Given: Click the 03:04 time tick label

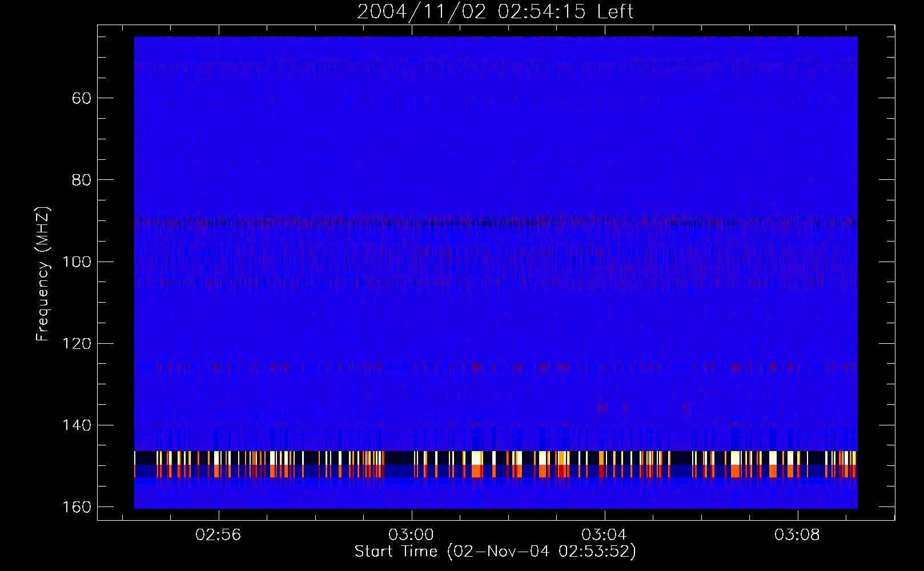Looking at the screenshot, I should pyautogui.click(x=604, y=535).
